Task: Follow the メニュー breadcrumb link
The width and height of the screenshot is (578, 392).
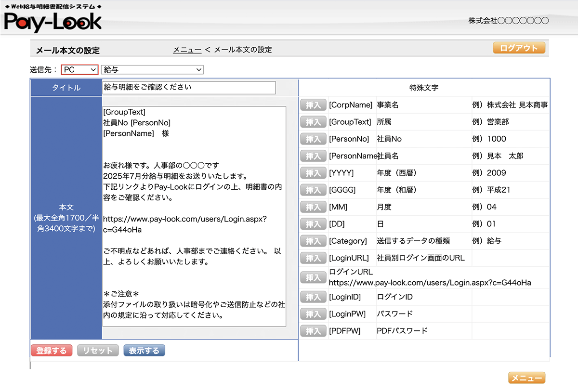Action: 187,50
